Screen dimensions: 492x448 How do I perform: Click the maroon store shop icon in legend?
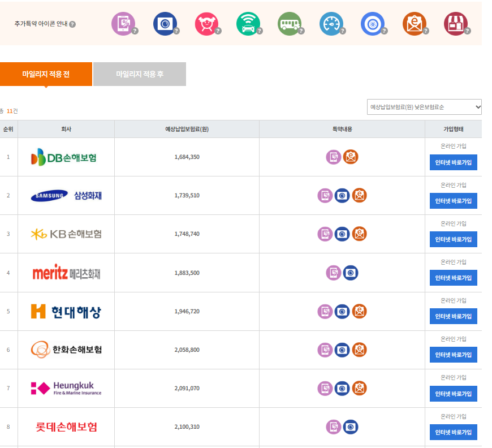point(456,24)
